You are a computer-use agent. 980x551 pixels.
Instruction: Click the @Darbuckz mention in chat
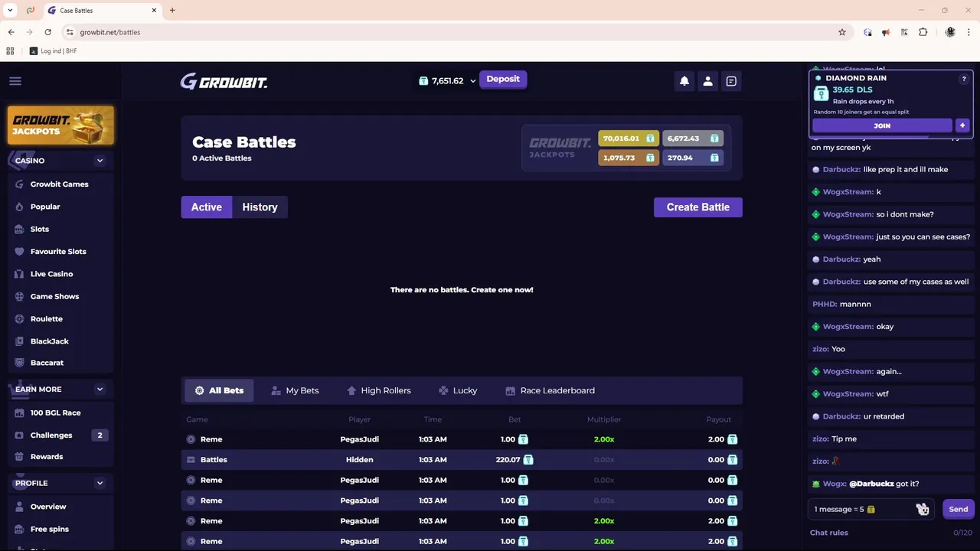pos(872,484)
